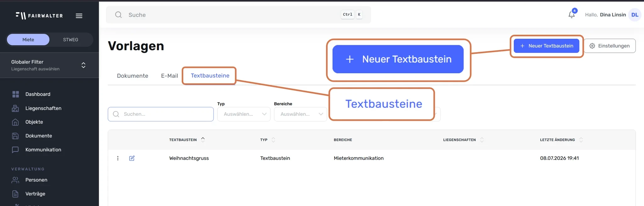Select the Textbausteine tab
The width and height of the screenshot is (644, 206).
[210, 75]
